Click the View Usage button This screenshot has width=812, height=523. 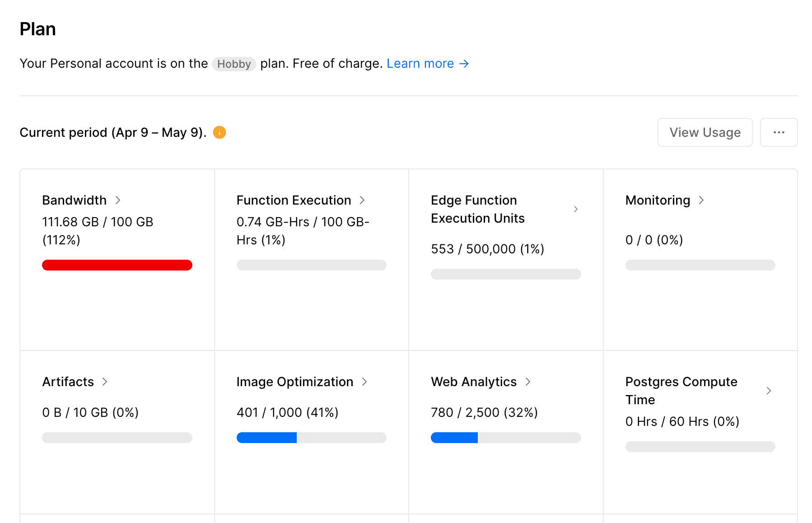pos(705,132)
